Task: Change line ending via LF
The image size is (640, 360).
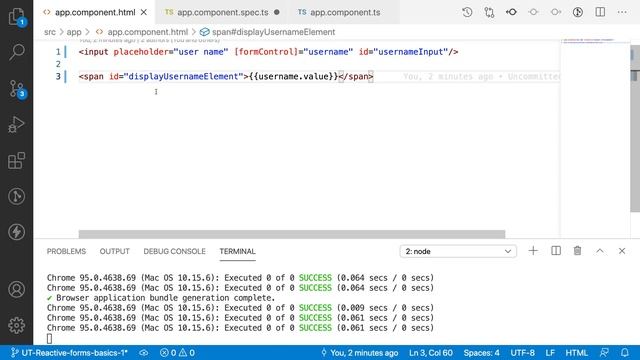Action: coord(550,353)
